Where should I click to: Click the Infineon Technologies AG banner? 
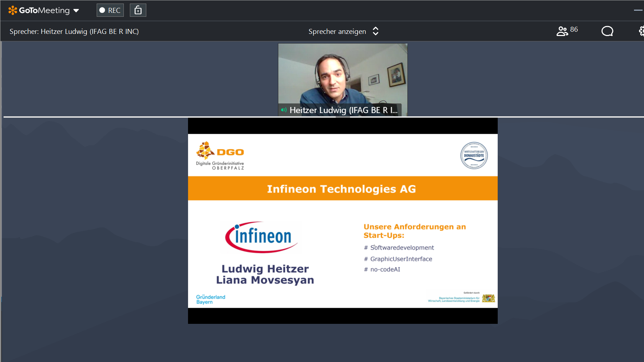[343, 188]
